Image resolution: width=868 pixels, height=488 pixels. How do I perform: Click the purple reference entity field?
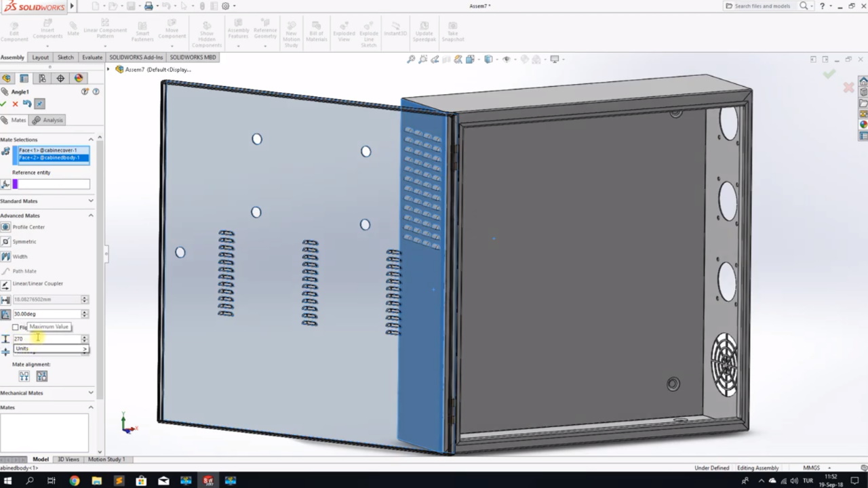pos(51,184)
